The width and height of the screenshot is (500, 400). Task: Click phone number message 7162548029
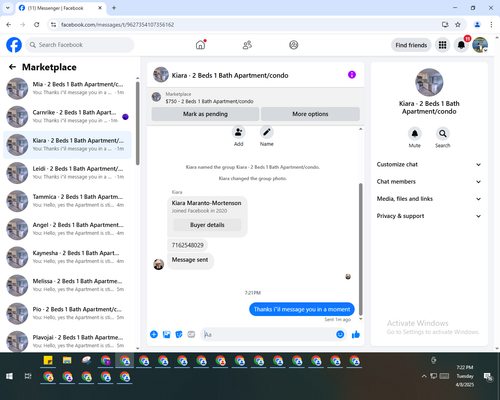(x=188, y=245)
